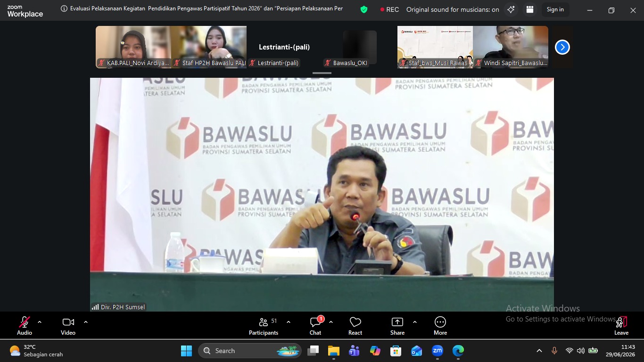The height and width of the screenshot is (362, 644).
Task: Click the Div. P2H Sumsel speaker name label
Action: tap(118, 307)
